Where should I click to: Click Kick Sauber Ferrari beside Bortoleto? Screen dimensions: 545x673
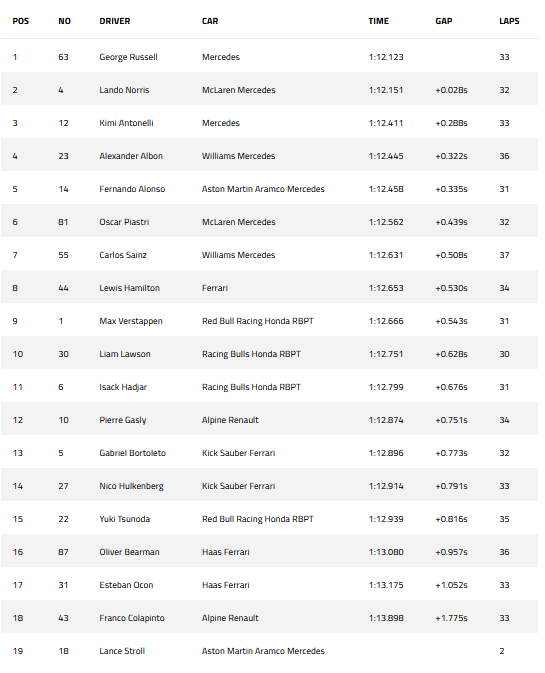239,453
